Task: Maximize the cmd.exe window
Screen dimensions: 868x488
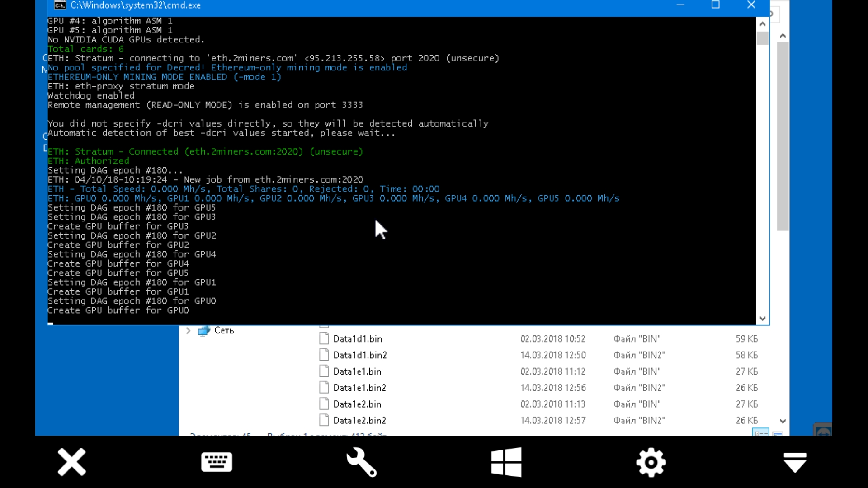Action: click(715, 5)
